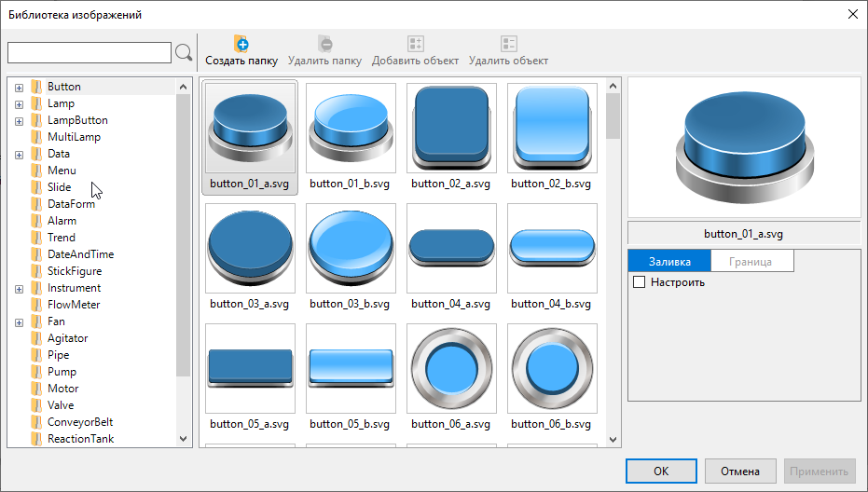Focus the library search input field
The height and width of the screenshot is (492, 868).
[x=90, y=52]
